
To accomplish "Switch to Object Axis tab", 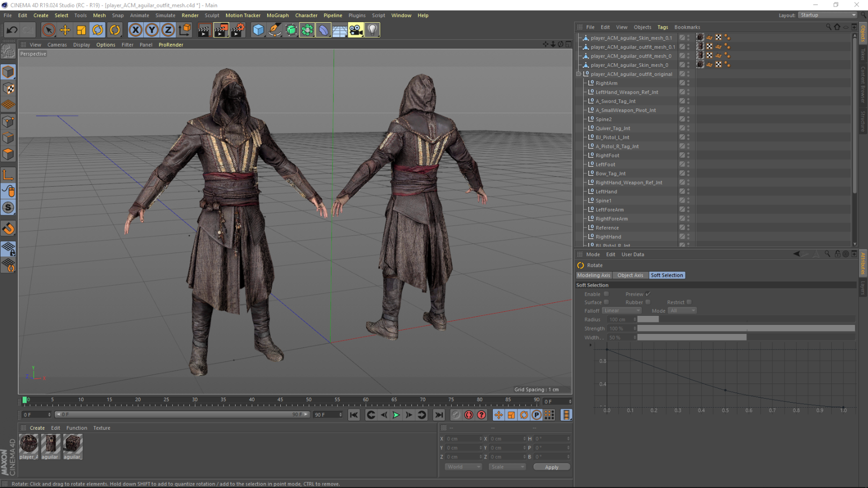I will 630,275.
